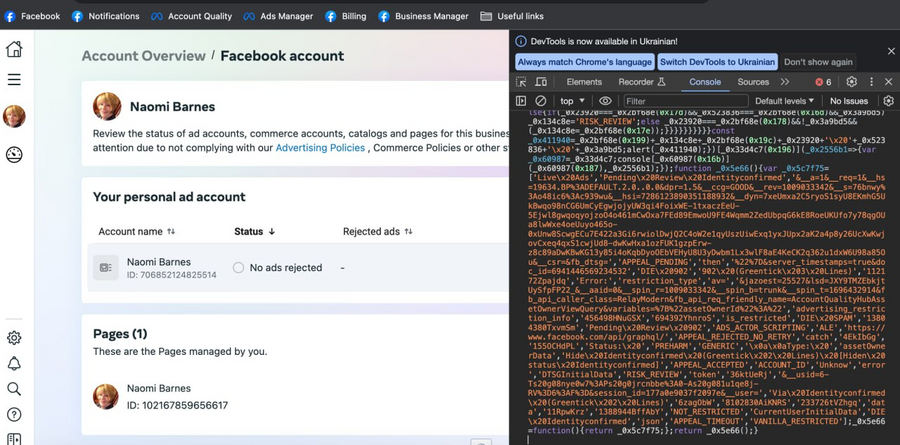
Task: Open the home icon in left sidebar
Action: pyautogui.click(x=14, y=49)
